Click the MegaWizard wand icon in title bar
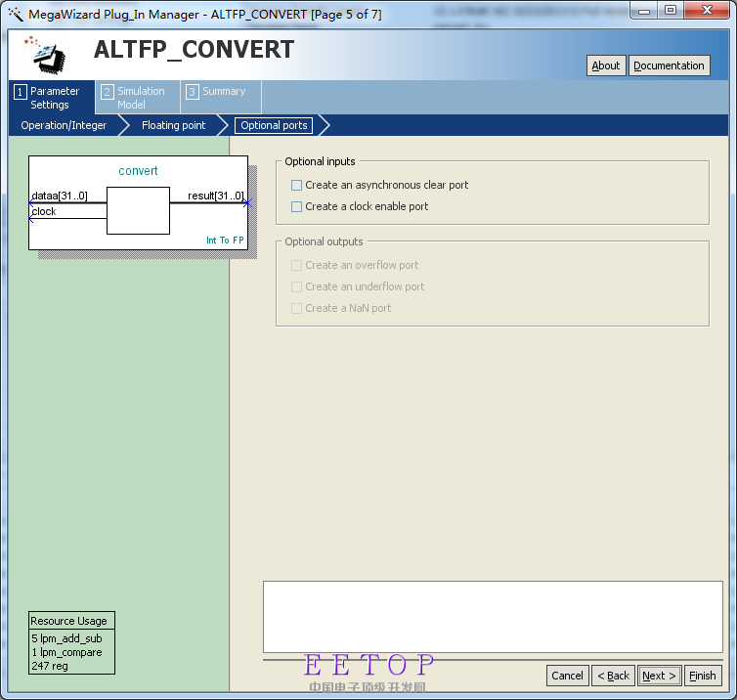Viewport: 737px width, 700px height. coord(16,14)
